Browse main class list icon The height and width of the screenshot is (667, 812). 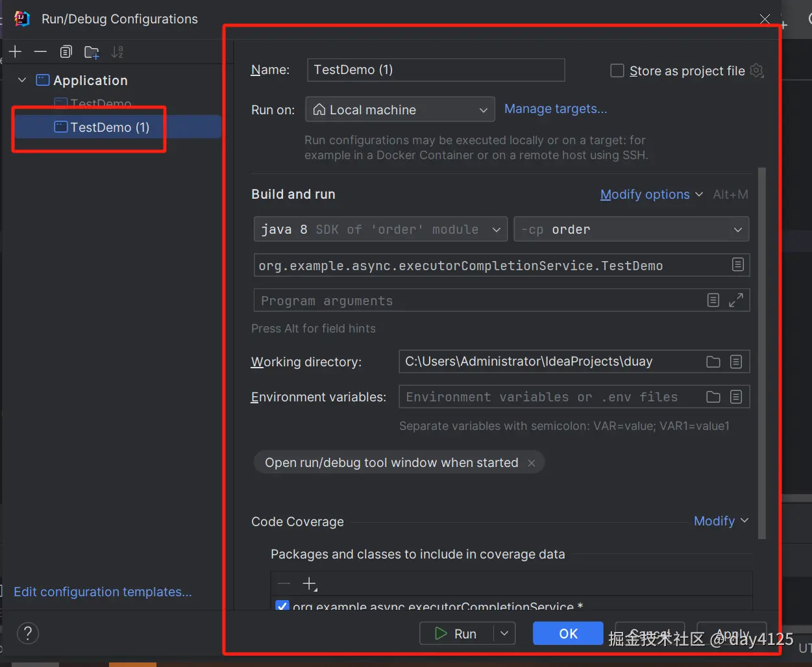737,264
